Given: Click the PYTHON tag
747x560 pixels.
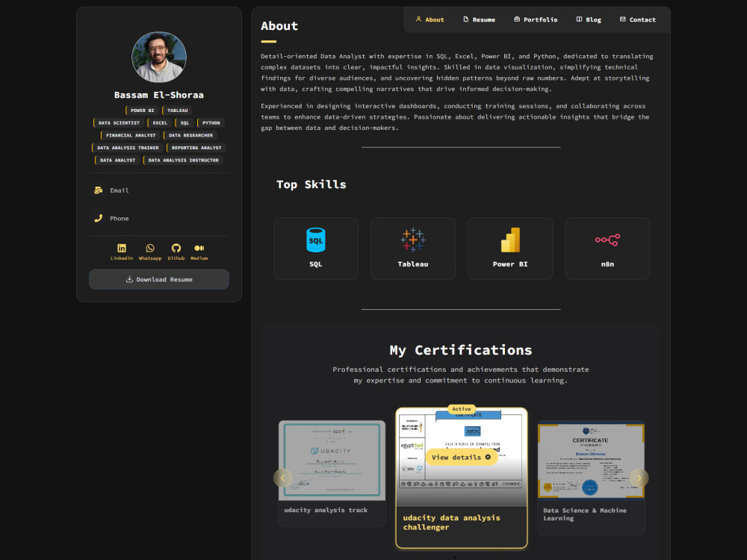Looking at the screenshot, I should point(211,123).
